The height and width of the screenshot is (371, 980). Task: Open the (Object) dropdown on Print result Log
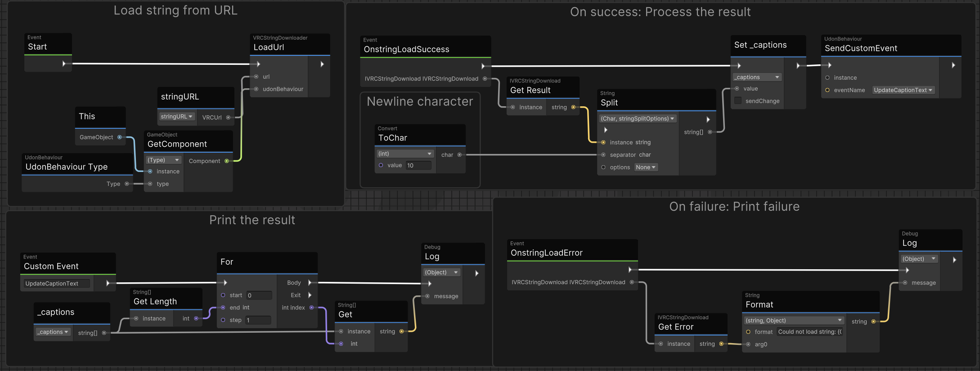pos(442,272)
